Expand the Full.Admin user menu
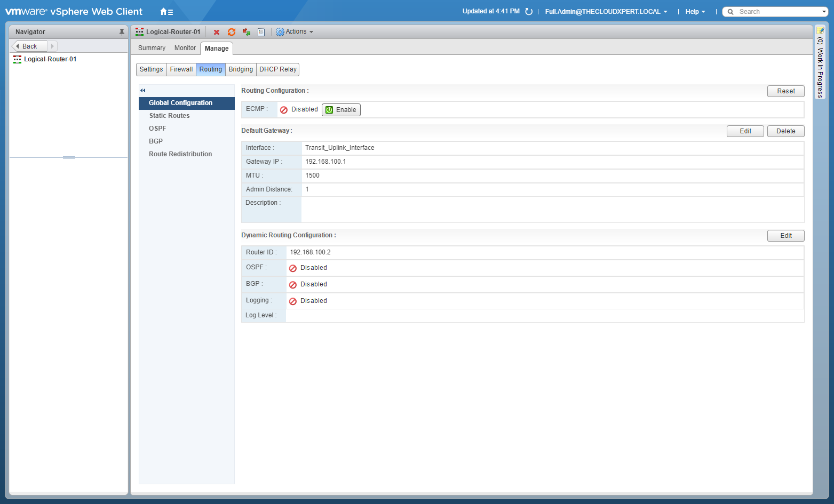This screenshot has width=834, height=504. click(606, 12)
